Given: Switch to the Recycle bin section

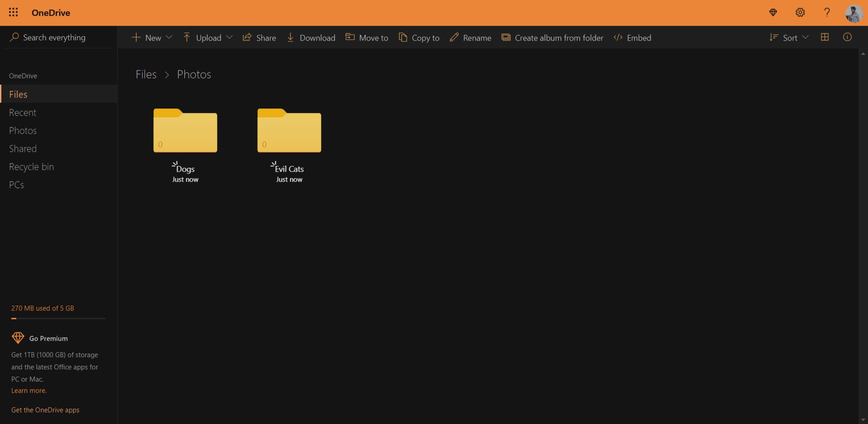Looking at the screenshot, I should point(31,166).
